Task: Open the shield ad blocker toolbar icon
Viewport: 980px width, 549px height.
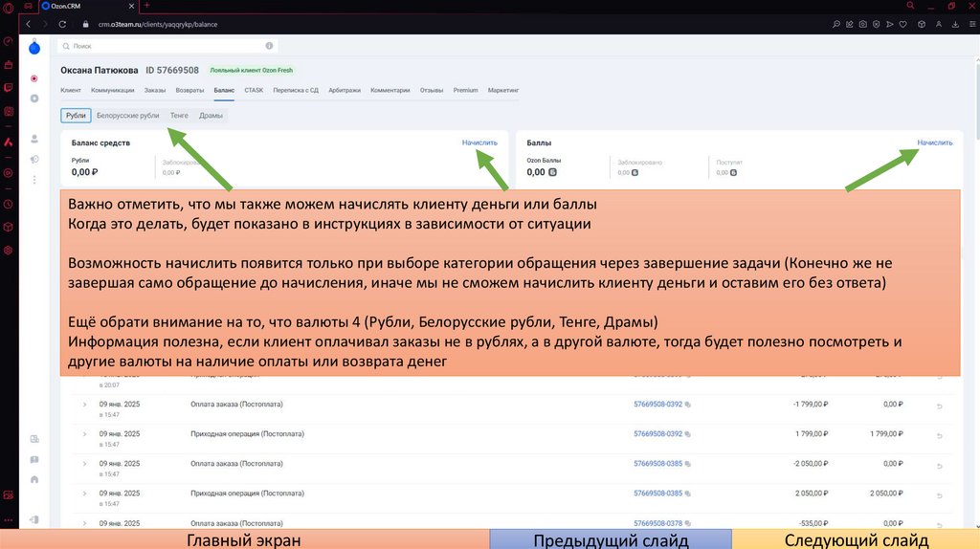Action: pyautogui.click(x=877, y=24)
